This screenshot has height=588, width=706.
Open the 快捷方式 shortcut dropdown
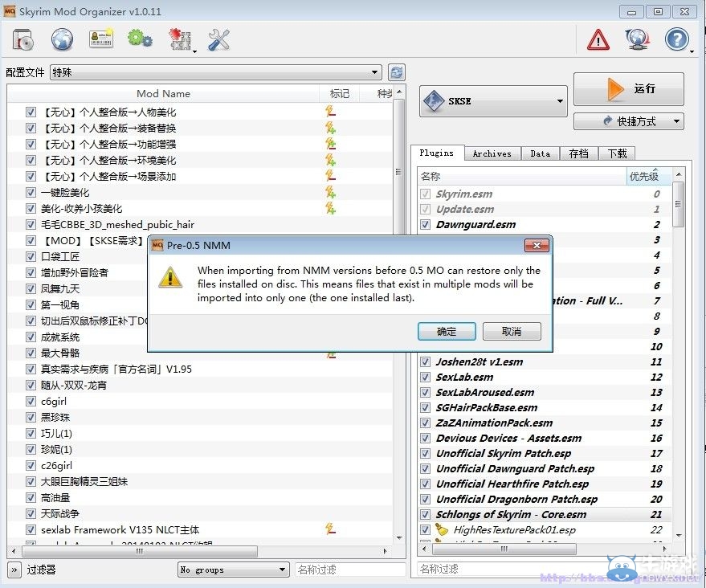[x=629, y=121]
